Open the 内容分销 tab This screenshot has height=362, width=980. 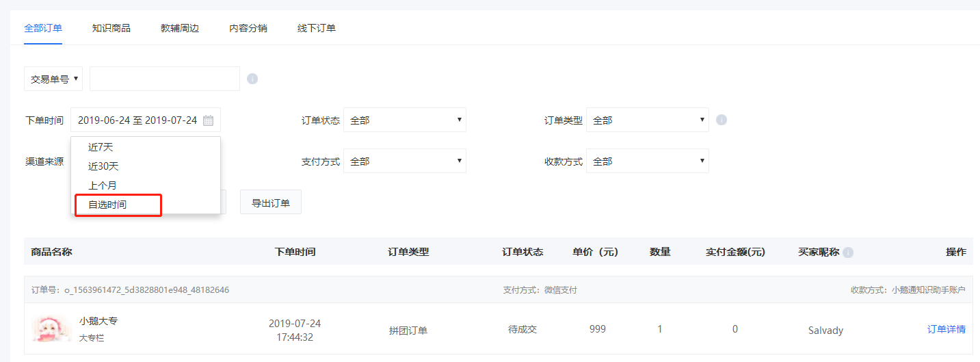click(x=248, y=28)
